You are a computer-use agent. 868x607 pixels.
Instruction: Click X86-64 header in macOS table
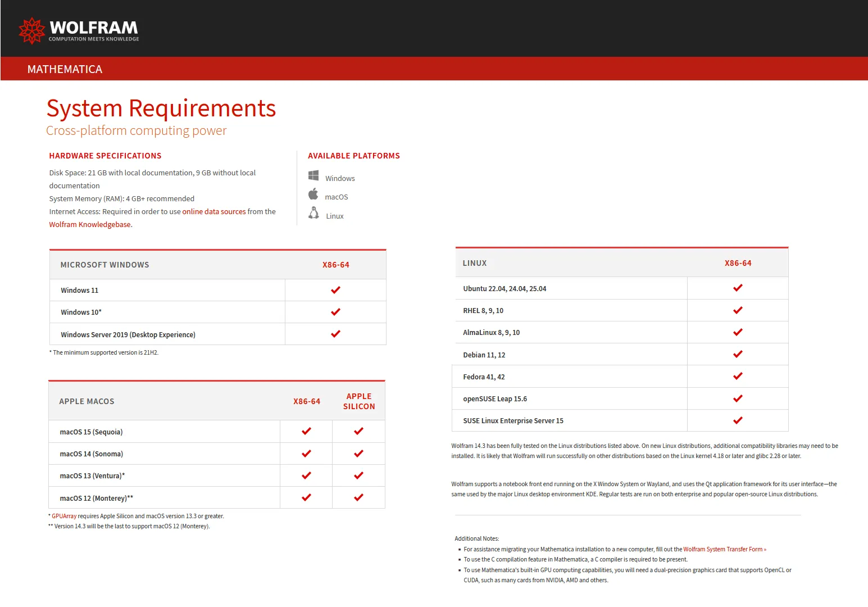coord(307,401)
